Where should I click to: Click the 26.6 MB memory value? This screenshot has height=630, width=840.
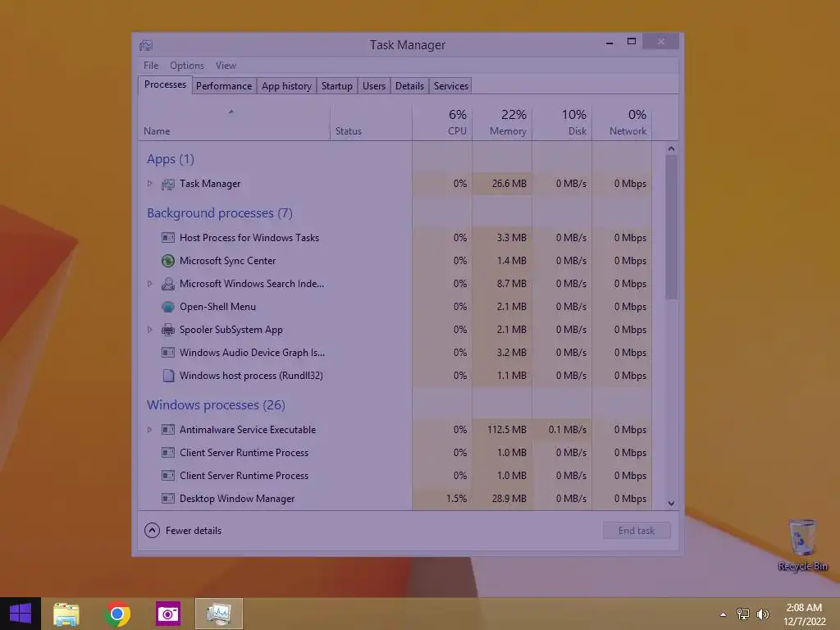pyautogui.click(x=509, y=184)
